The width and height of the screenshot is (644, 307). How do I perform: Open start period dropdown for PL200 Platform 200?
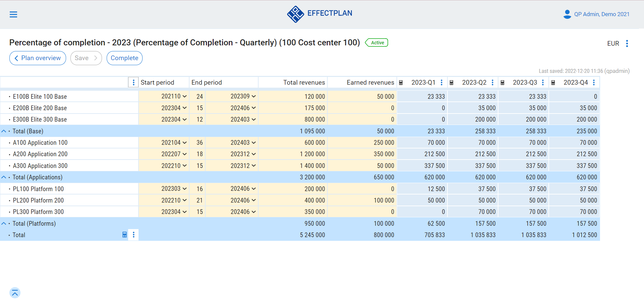pyautogui.click(x=174, y=200)
